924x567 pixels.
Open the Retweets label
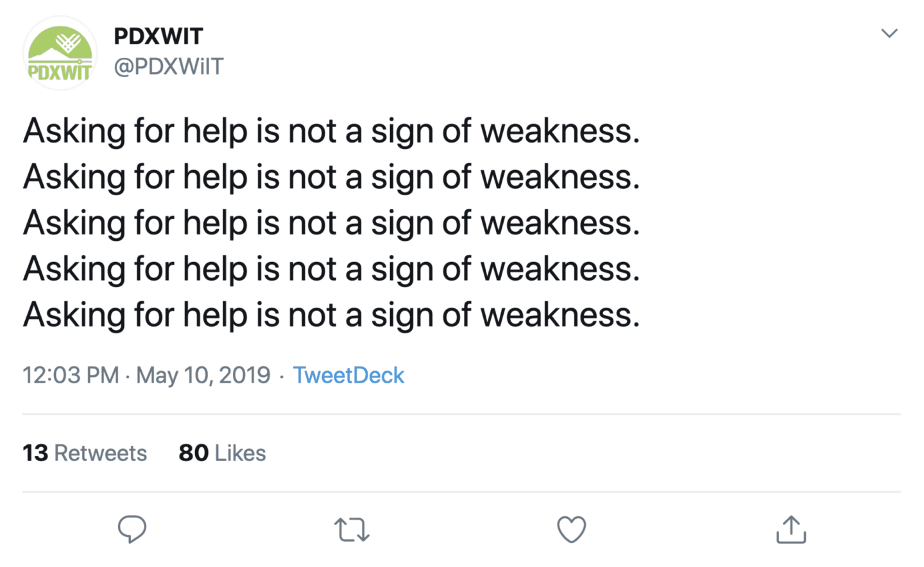101,453
